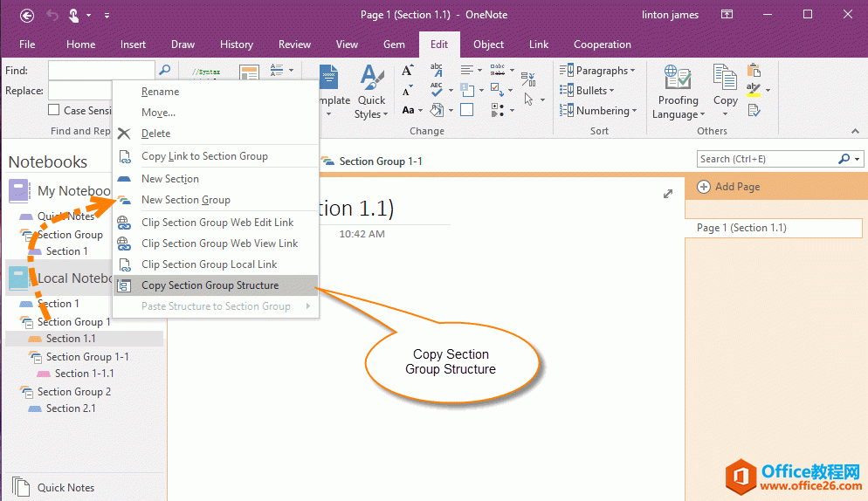Switch to the Gem ribbon tab
Viewport: 868px width, 501px height.
(394, 45)
